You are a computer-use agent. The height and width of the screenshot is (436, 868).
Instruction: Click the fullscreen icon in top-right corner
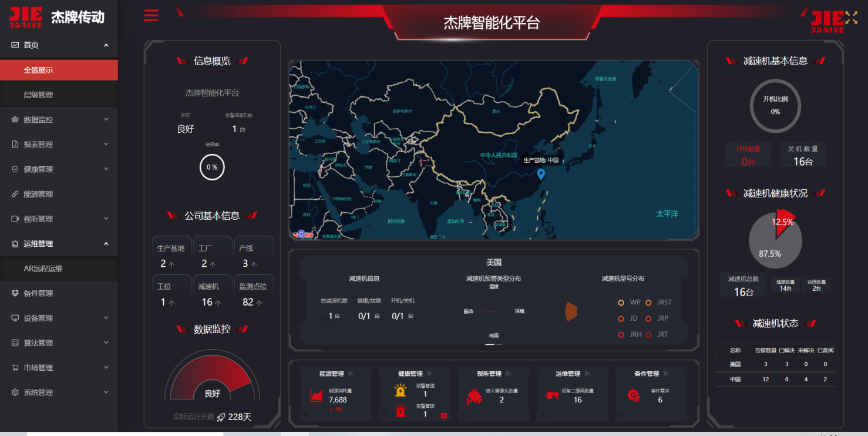(x=851, y=18)
